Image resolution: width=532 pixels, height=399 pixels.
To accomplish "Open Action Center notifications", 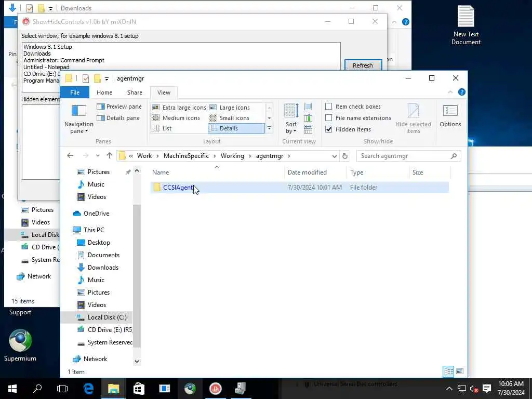I will point(487,389).
